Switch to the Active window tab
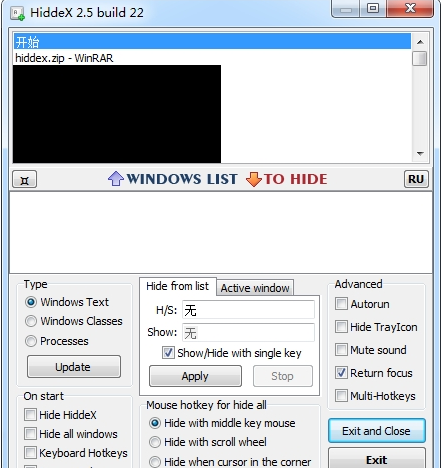This screenshot has width=441, height=468. (255, 288)
